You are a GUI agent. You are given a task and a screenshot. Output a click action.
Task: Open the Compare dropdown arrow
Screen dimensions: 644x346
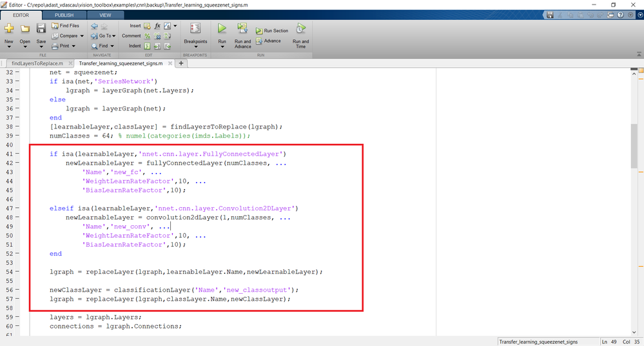82,36
